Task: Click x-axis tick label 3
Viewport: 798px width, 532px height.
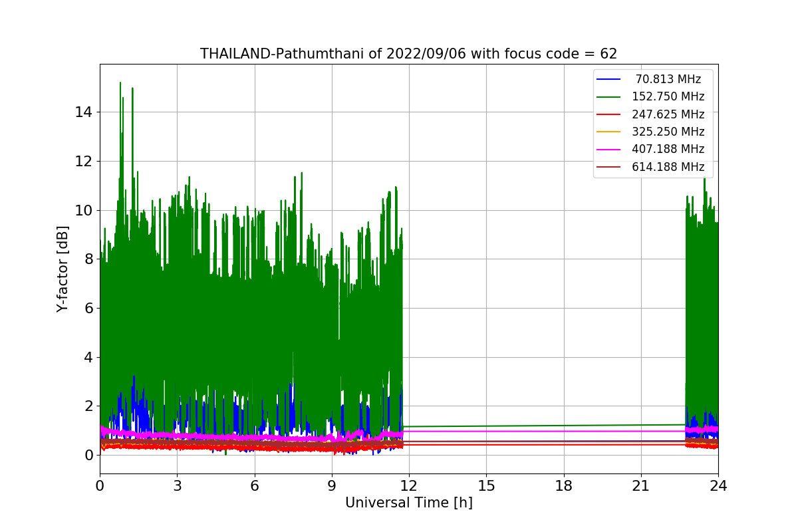Action: [x=177, y=485]
